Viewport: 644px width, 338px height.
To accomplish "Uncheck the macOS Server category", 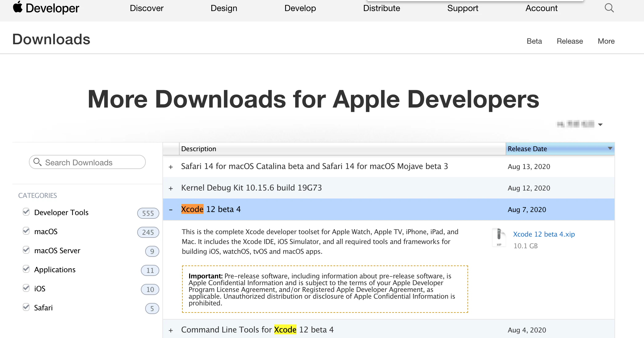I will point(26,250).
